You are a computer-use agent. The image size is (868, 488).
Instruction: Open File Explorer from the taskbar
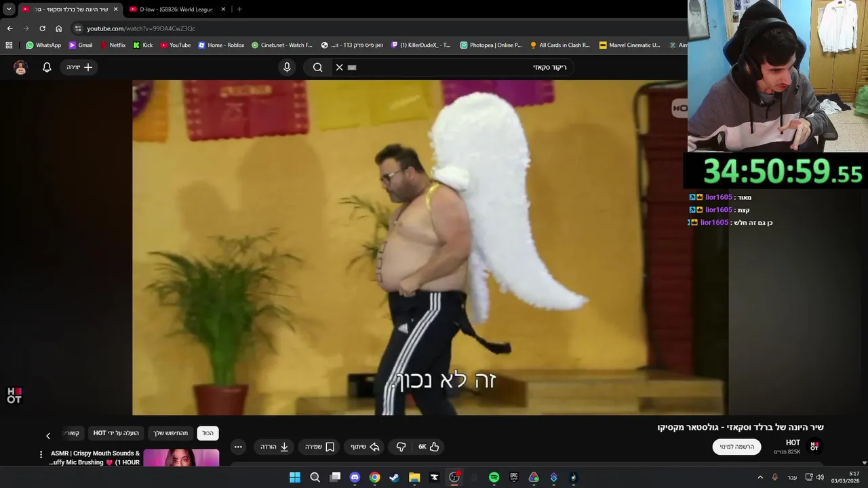coord(414,477)
